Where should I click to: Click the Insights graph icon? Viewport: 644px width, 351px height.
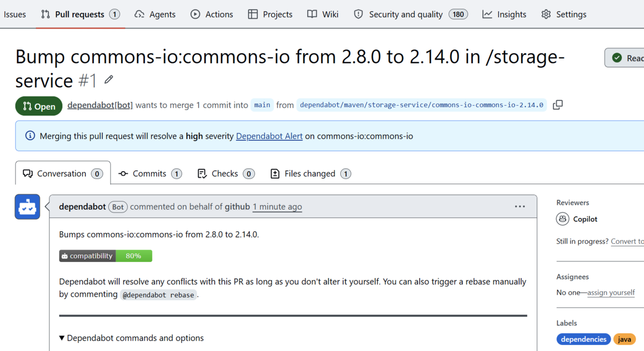[x=487, y=14]
